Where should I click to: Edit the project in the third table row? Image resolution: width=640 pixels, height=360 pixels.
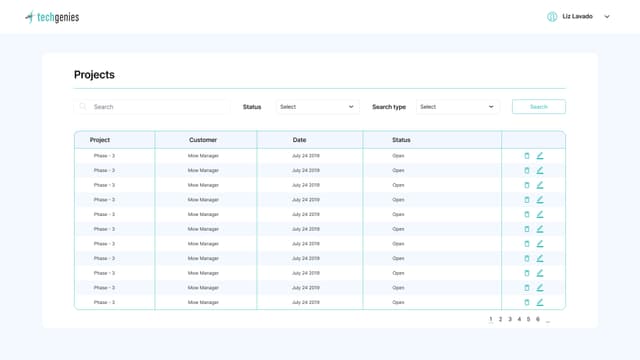tap(540, 185)
